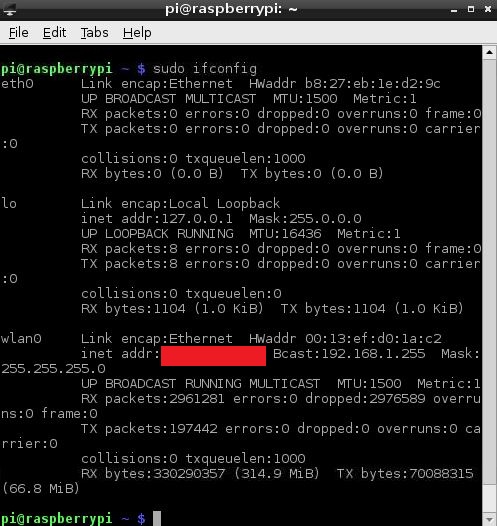Close the terminal window

488,9
